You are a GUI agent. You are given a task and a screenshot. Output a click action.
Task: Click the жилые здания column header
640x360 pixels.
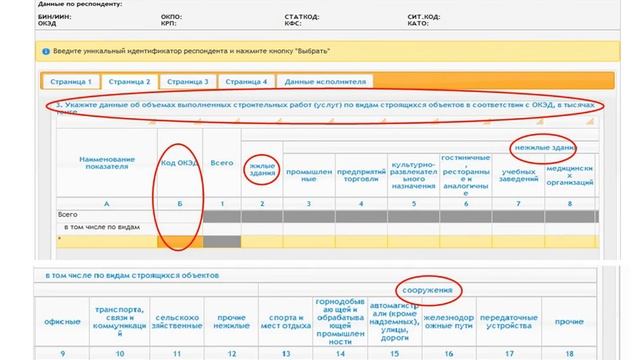click(x=262, y=169)
